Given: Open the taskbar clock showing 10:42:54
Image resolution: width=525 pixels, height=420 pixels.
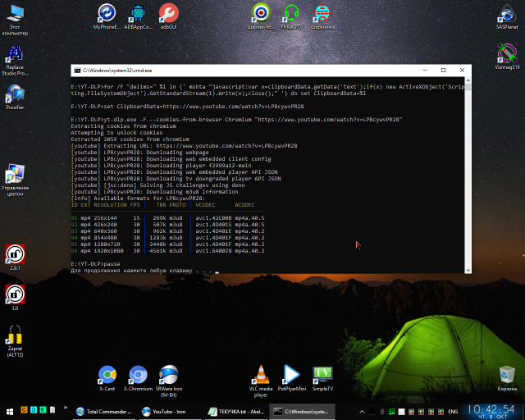Looking at the screenshot, I should coord(491,412).
